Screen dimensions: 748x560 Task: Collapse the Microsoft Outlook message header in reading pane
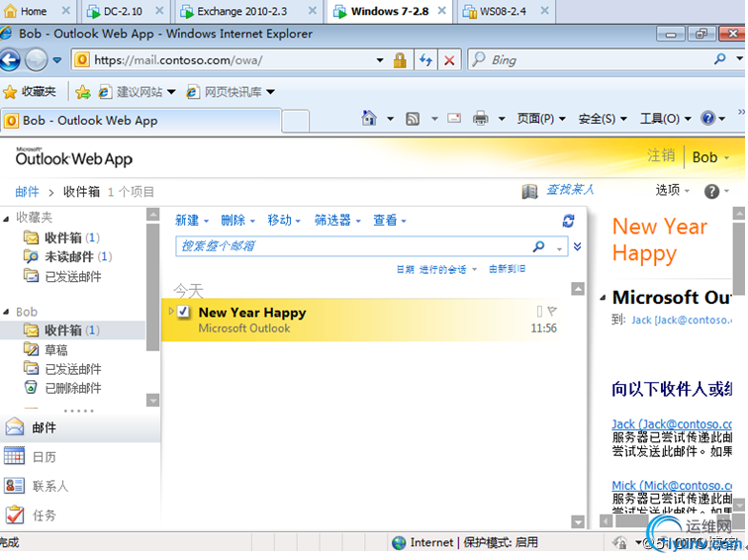pos(603,298)
